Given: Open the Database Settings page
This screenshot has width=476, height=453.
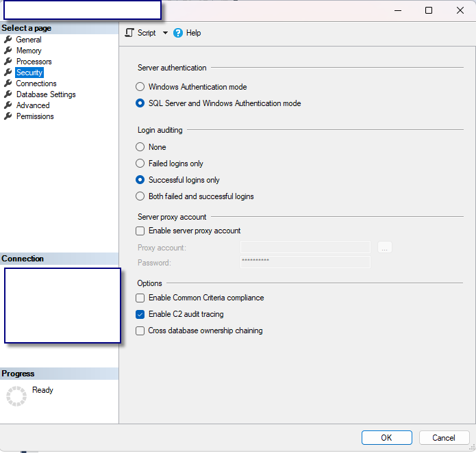Looking at the screenshot, I should tap(46, 94).
